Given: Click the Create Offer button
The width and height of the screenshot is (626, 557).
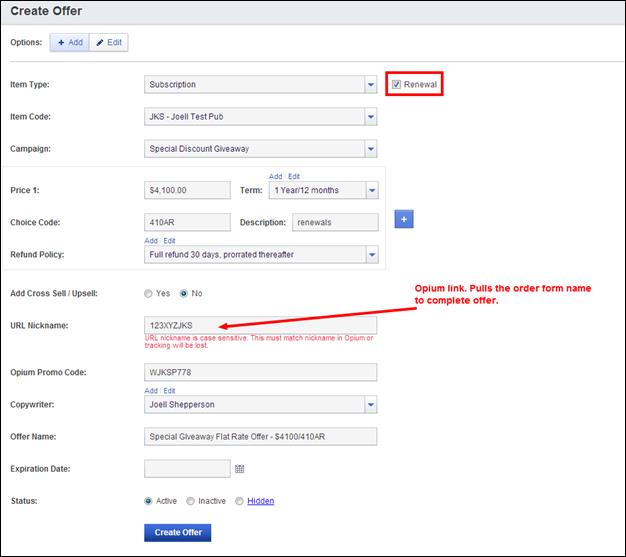Looking at the screenshot, I should [178, 533].
